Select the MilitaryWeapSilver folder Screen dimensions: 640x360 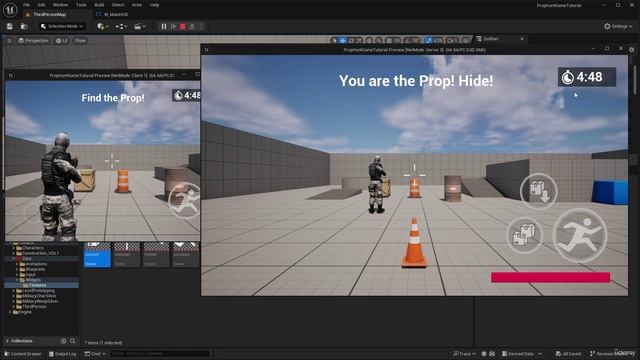click(x=38, y=301)
